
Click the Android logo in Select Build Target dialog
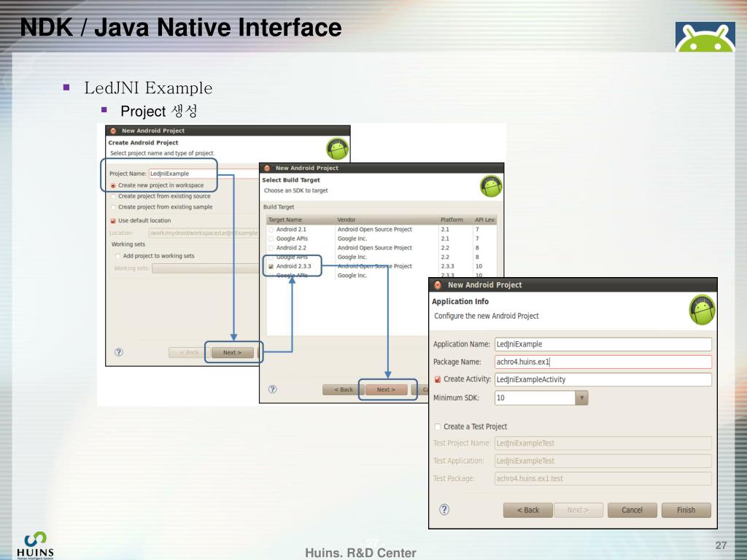click(491, 186)
